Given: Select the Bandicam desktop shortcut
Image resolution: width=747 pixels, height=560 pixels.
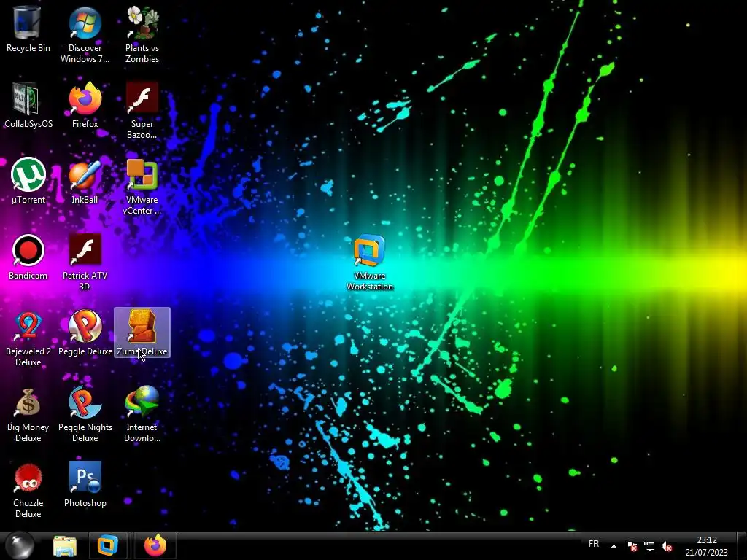Looking at the screenshot, I should point(28,257).
